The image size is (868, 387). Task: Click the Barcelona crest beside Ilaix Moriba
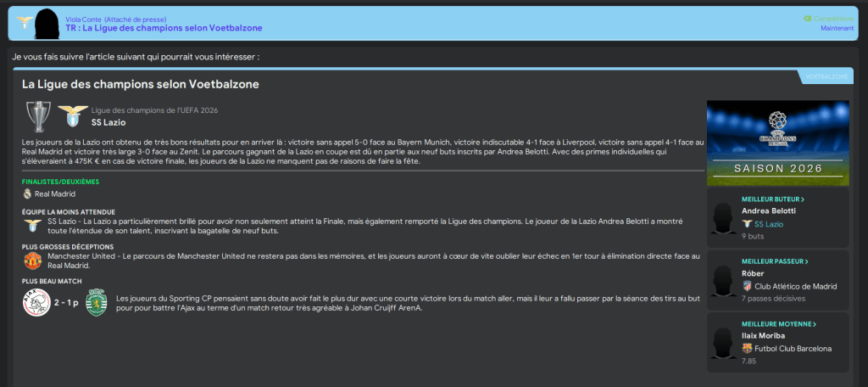[x=747, y=348]
